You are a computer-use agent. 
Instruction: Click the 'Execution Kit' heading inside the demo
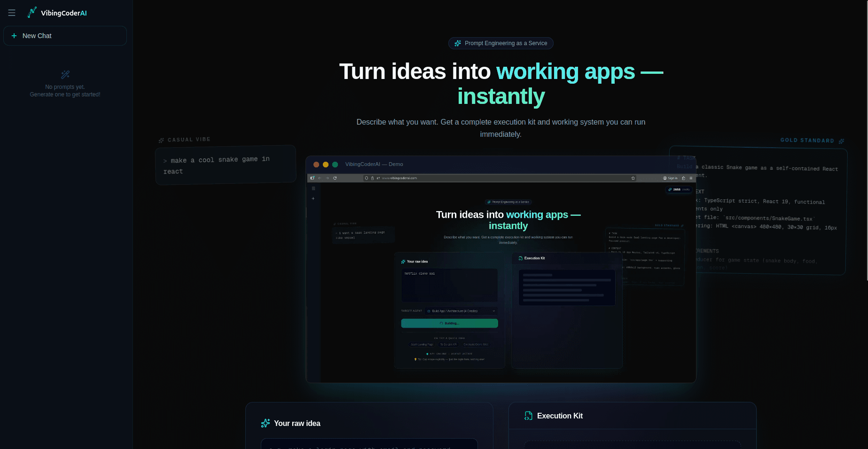click(x=534, y=258)
